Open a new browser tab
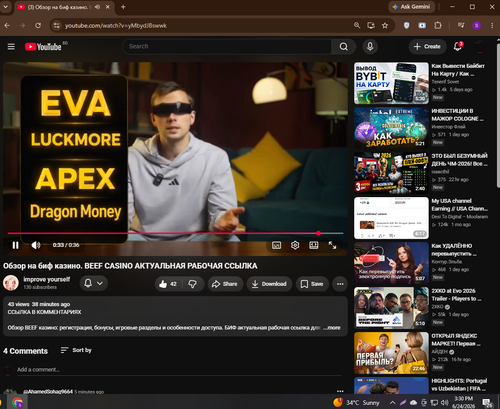Screen dimensions: 500x409 tap(123, 7)
